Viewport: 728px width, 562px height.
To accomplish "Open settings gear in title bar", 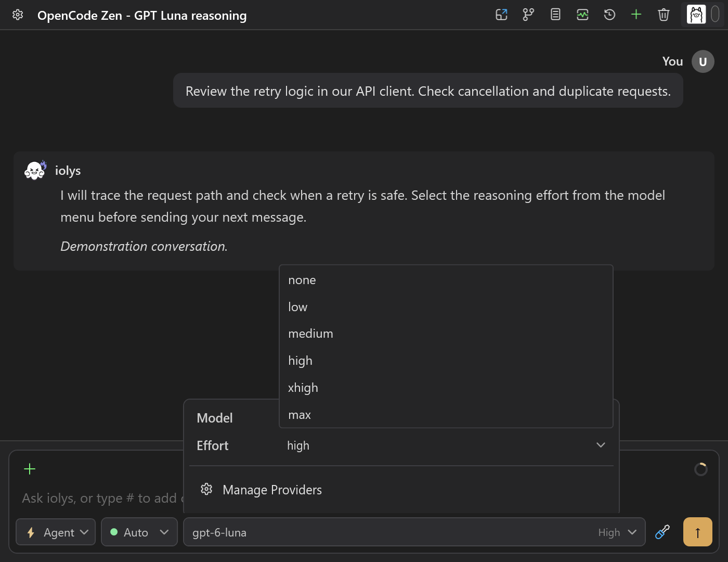I will [x=18, y=15].
